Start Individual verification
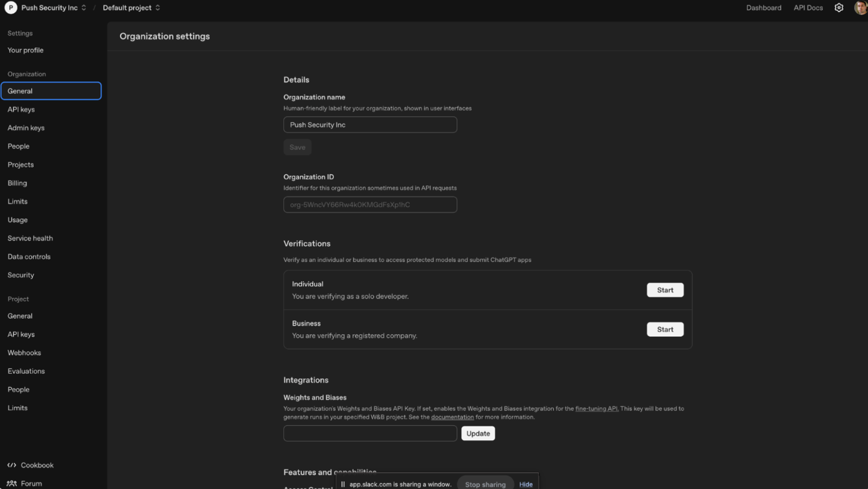 point(665,290)
